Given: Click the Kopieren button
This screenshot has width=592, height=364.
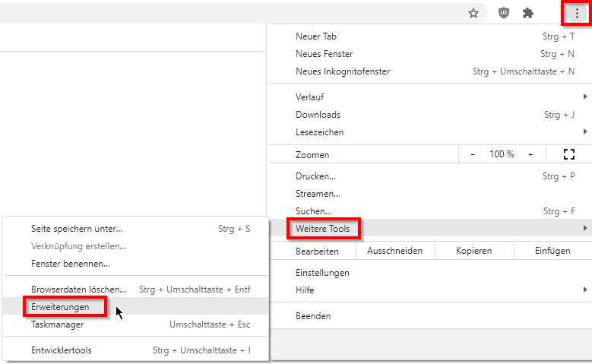Looking at the screenshot, I should click(473, 251).
